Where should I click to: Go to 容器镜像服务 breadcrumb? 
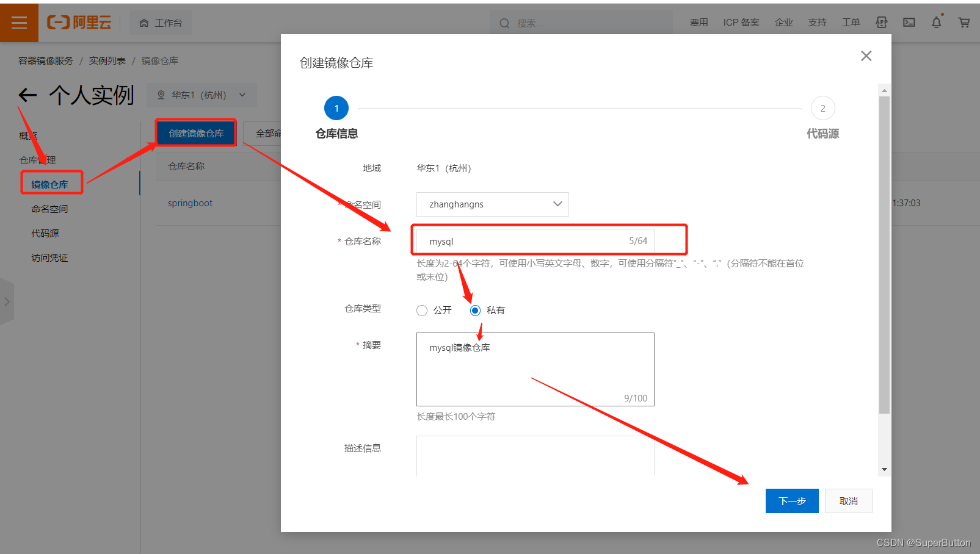pyautogui.click(x=46, y=61)
